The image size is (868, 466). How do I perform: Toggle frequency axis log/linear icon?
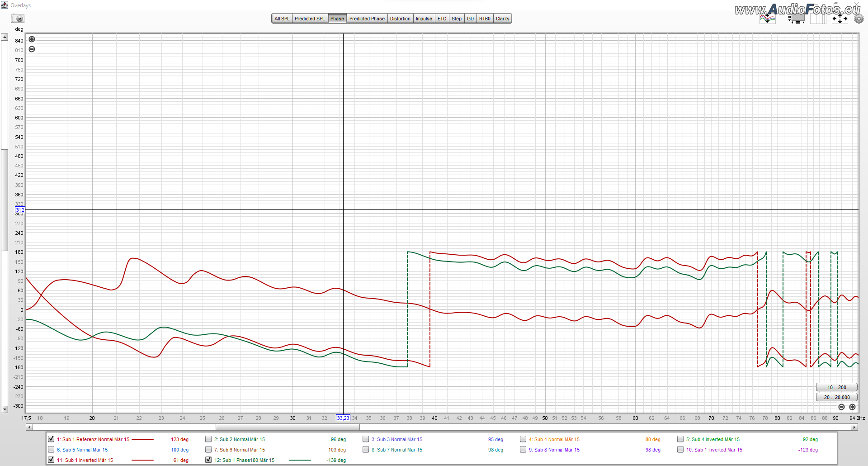pyautogui.click(x=818, y=19)
